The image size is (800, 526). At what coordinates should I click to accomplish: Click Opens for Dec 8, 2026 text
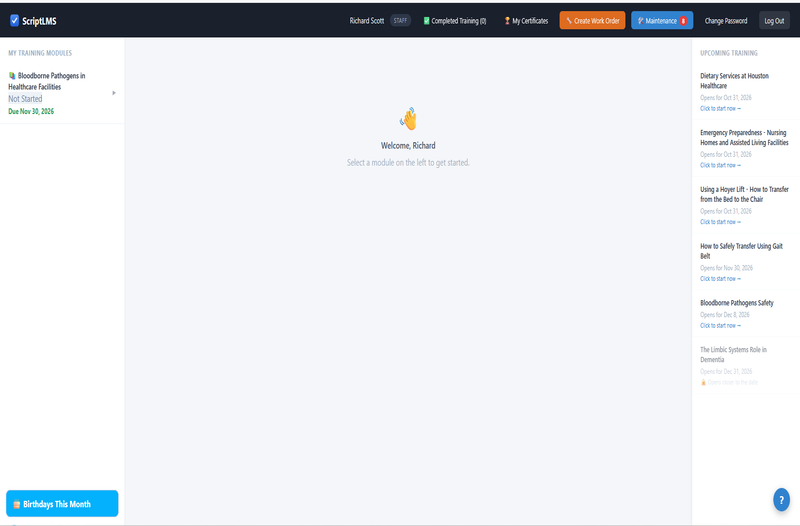[724, 315]
